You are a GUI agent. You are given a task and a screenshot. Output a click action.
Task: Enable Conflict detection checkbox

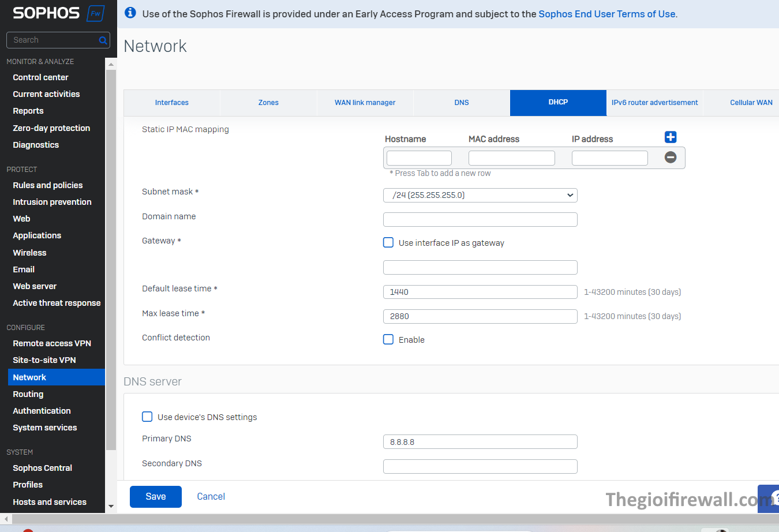coord(388,339)
